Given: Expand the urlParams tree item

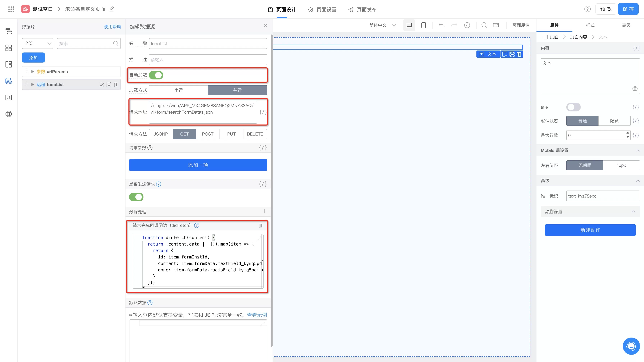Looking at the screenshot, I should (33, 72).
